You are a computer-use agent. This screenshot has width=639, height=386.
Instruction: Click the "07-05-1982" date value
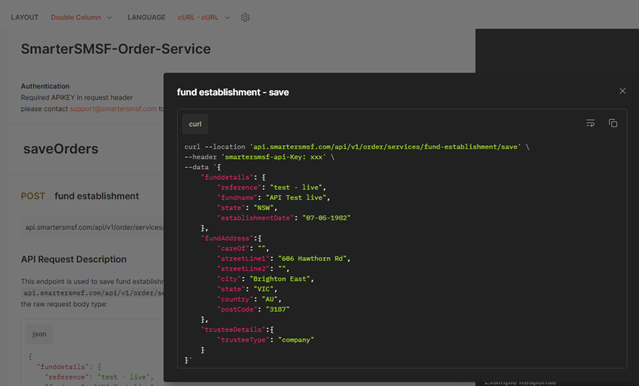coord(326,218)
